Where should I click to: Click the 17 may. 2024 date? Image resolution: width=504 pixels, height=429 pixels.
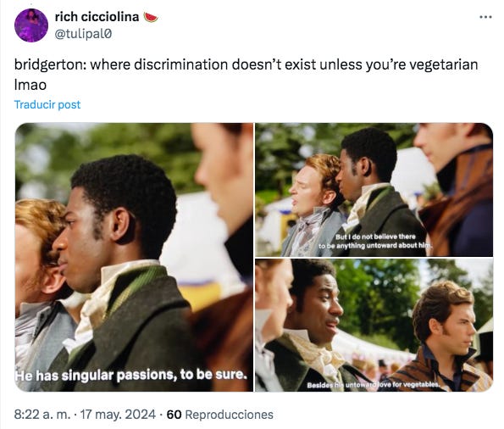tap(118, 415)
